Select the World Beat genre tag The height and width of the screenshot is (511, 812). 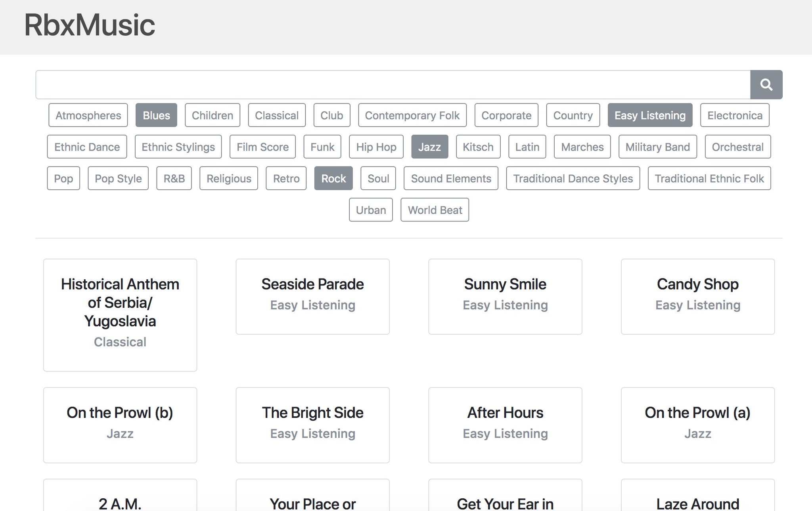click(x=435, y=210)
